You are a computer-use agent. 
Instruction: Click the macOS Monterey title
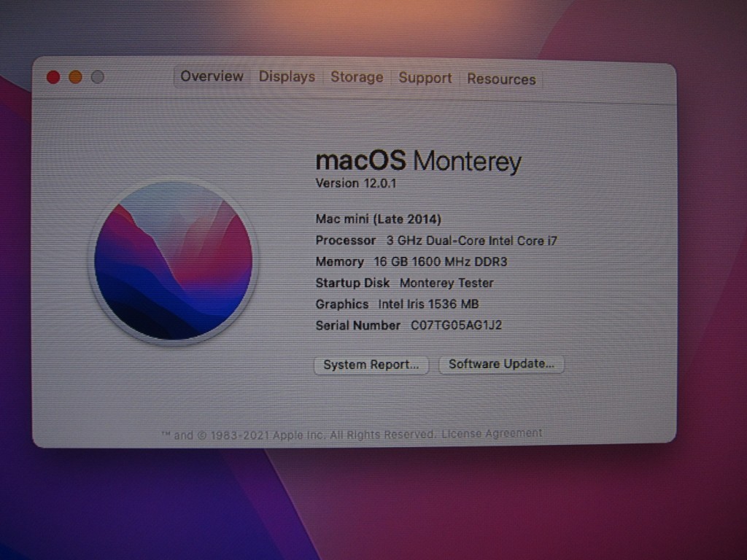419,160
